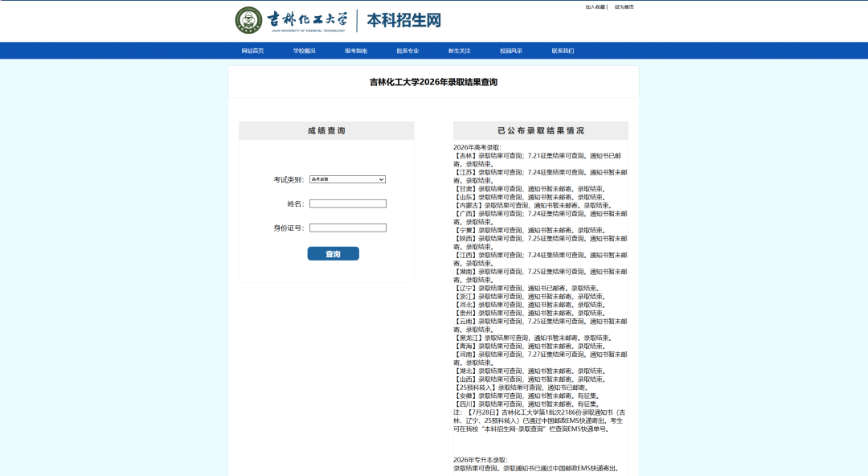Viewport: 868px width, 476px height.
Task: Open the 学校概况 menu item
Action: coord(305,51)
